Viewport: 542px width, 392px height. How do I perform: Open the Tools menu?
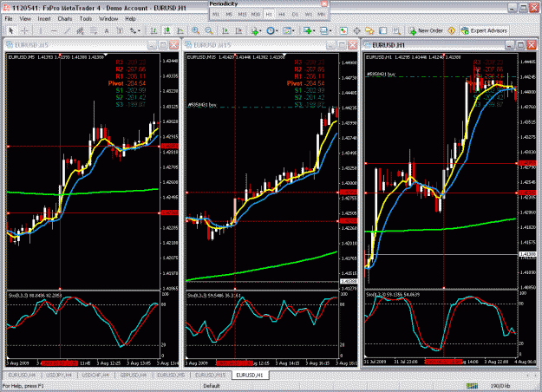click(x=86, y=19)
